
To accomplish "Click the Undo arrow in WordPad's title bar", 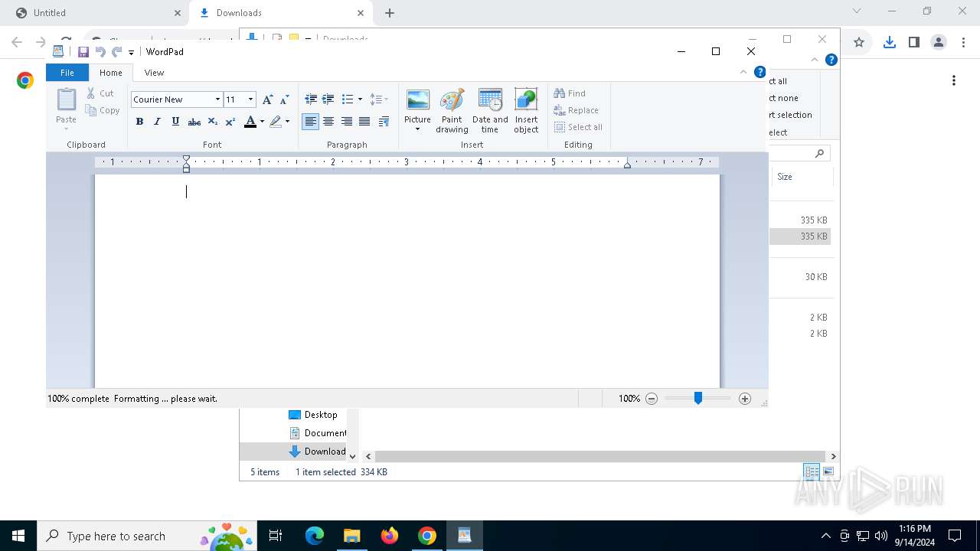I will click(x=100, y=52).
